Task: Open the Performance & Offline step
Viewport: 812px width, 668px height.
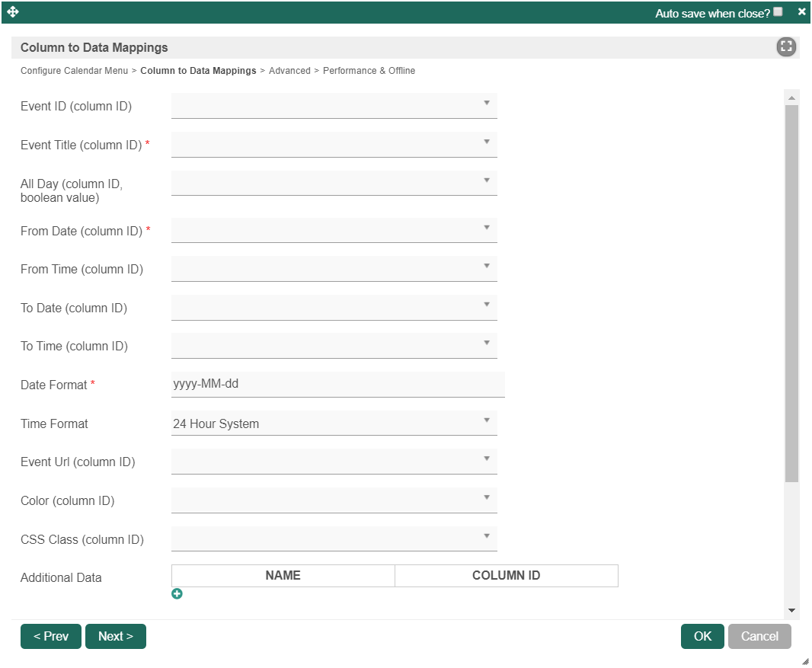Action: click(x=369, y=71)
